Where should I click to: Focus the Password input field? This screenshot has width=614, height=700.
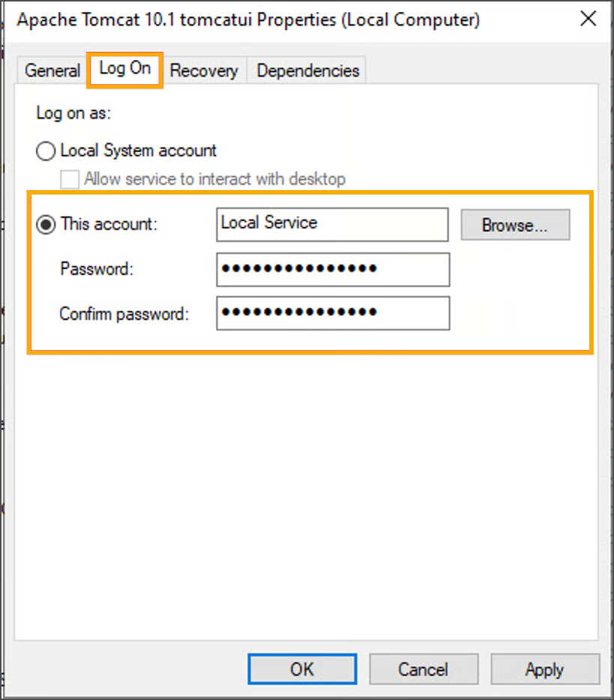(x=333, y=270)
